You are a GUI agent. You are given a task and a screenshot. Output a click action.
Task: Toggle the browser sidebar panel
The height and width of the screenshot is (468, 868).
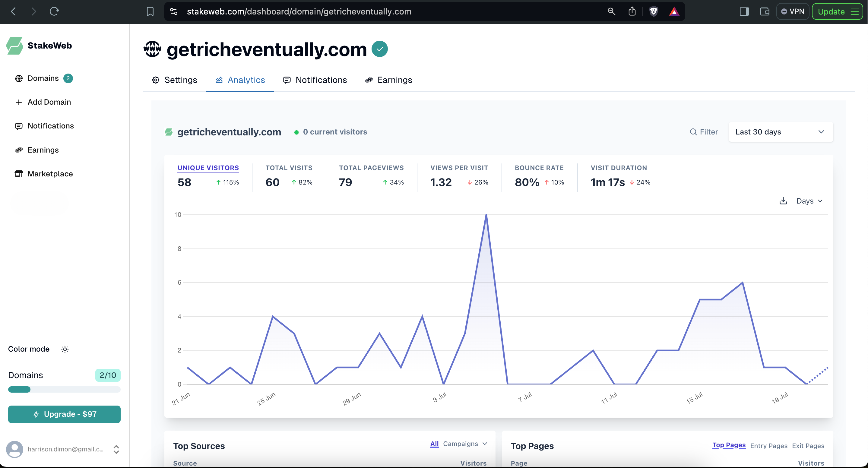pyautogui.click(x=744, y=11)
